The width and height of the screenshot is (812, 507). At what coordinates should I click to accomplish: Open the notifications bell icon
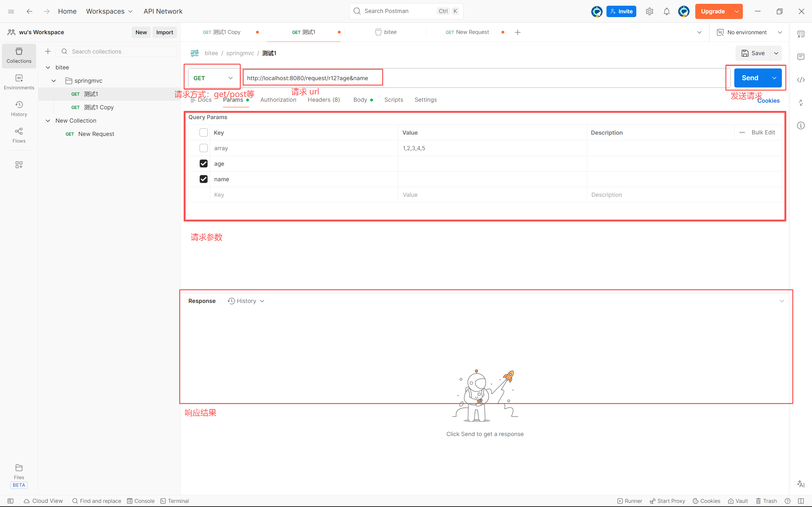coord(666,11)
